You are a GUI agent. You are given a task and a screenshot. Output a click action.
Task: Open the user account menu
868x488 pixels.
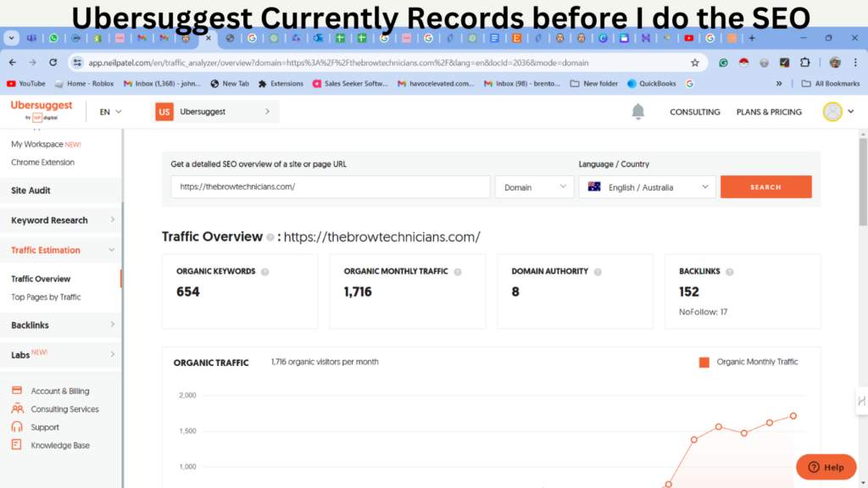[x=838, y=112]
